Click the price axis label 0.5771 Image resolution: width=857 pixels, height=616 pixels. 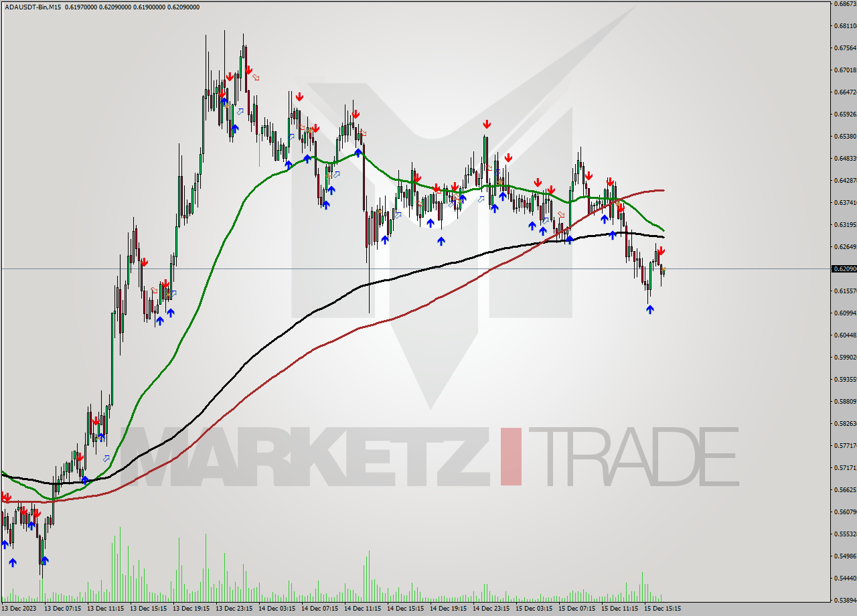tap(846, 445)
